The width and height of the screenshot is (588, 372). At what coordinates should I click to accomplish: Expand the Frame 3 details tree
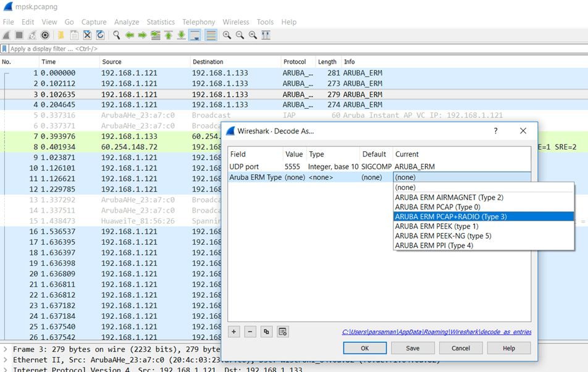(6, 349)
